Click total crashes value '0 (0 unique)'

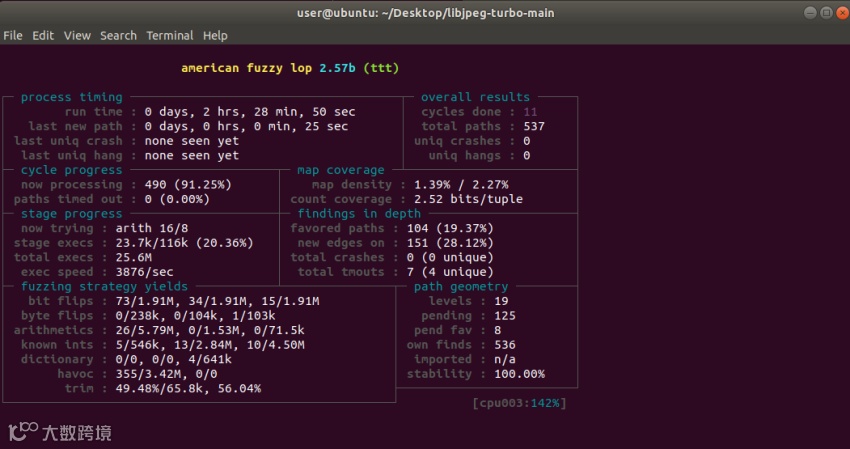pyautogui.click(x=450, y=258)
